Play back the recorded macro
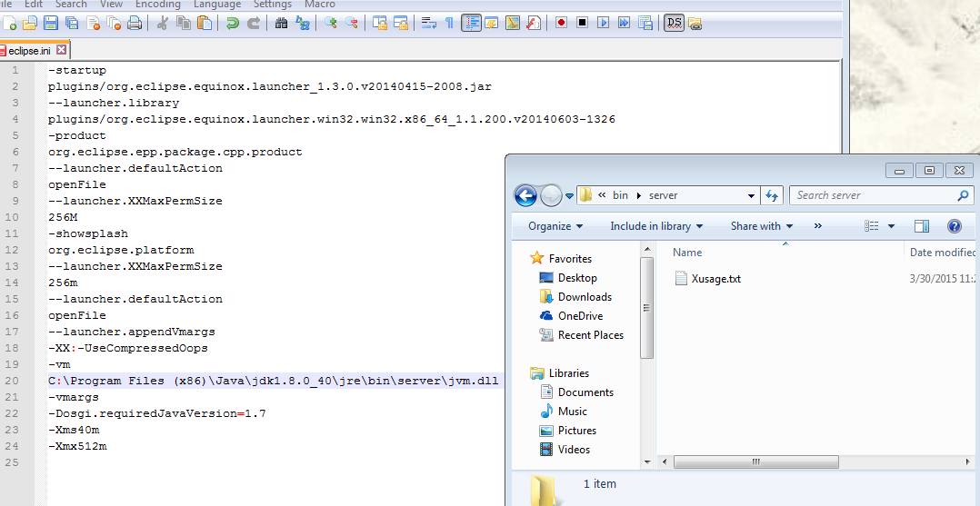This screenshot has width=980, height=506. 603,23
